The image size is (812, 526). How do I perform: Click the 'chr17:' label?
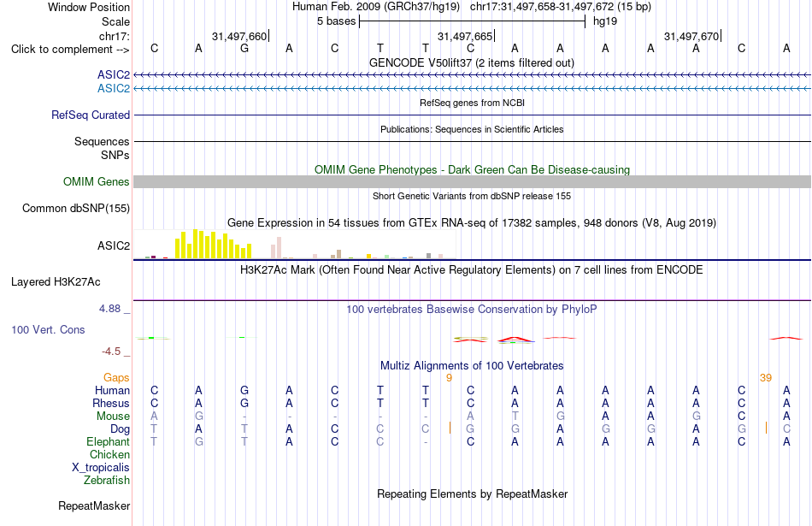coord(115,36)
